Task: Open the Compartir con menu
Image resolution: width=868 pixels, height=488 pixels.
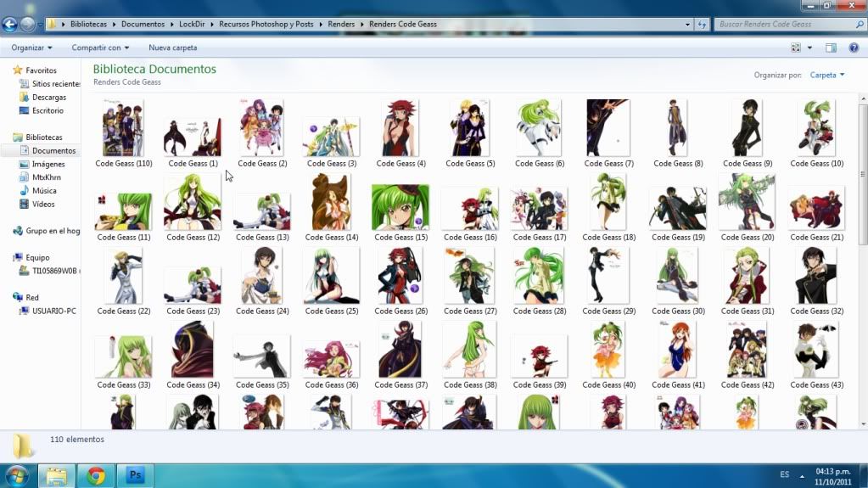Action: pyautogui.click(x=100, y=48)
